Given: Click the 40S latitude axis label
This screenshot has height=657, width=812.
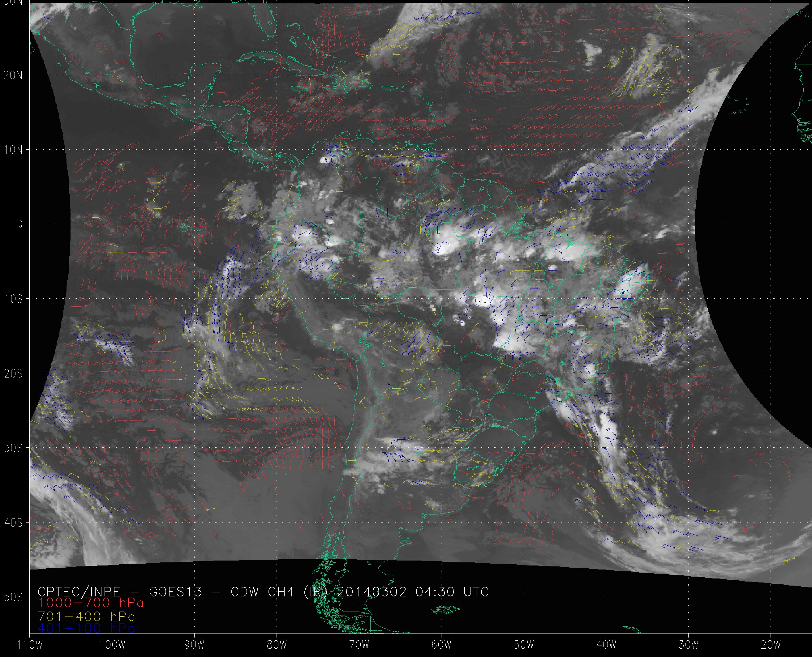Looking at the screenshot, I should click(x=13, y=523).
